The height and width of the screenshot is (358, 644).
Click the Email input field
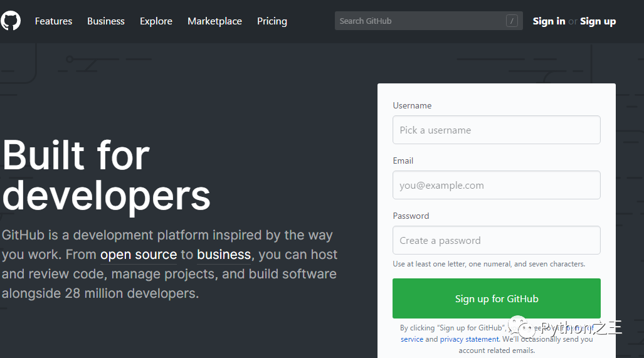pyautogui.click(x=496, y=185)
